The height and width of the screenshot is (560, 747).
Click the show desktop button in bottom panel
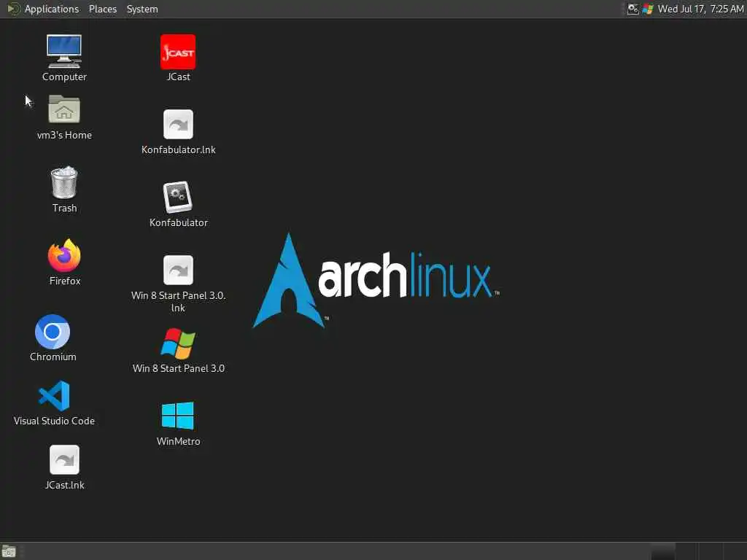click(x=9, y=552)
